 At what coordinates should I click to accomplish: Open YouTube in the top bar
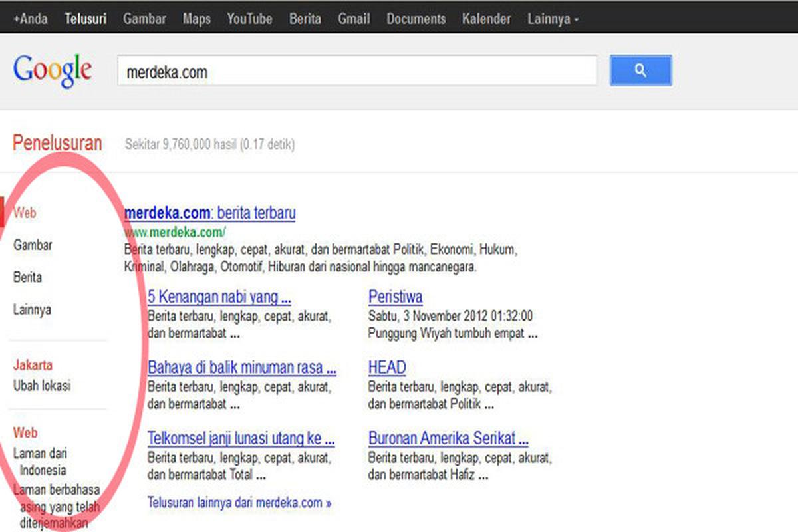(249, 19)
